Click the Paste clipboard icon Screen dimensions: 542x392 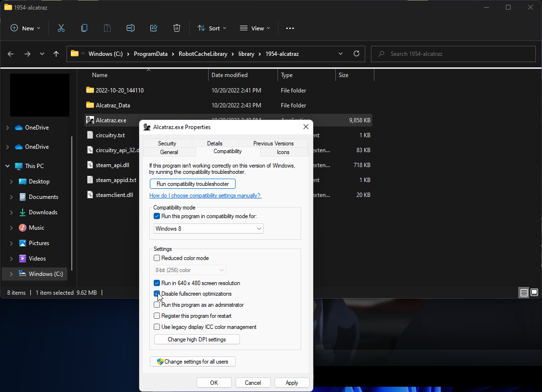107,28
